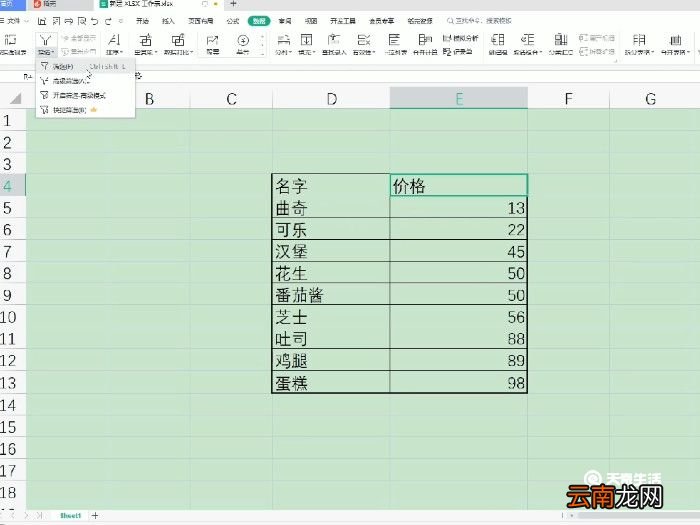Click cell containing 名字

(331, 185)
